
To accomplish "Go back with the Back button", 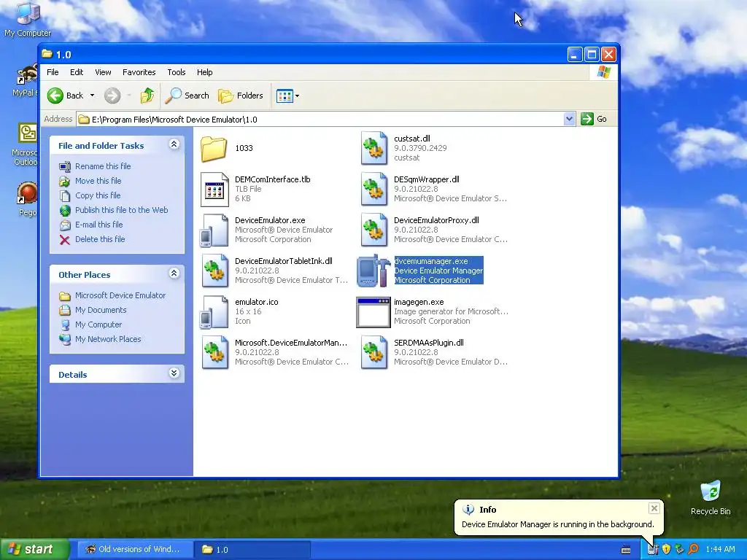I will [66, 96].
